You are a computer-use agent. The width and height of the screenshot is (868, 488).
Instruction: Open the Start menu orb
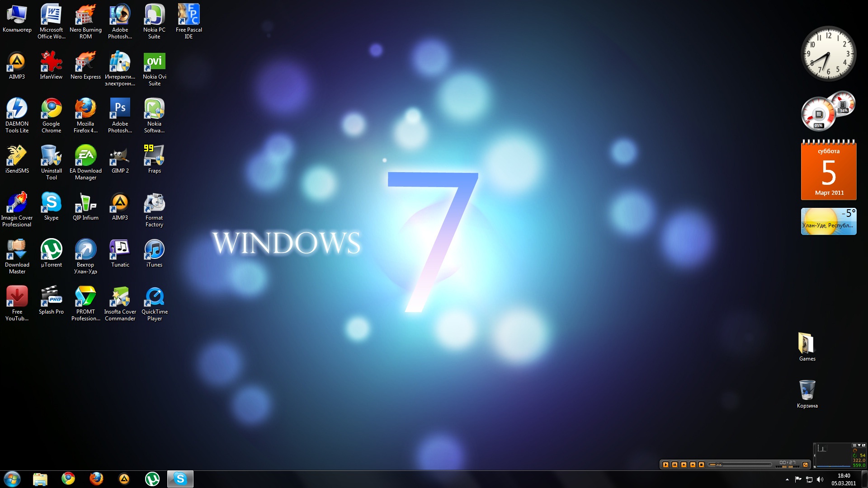pos(12,479)
